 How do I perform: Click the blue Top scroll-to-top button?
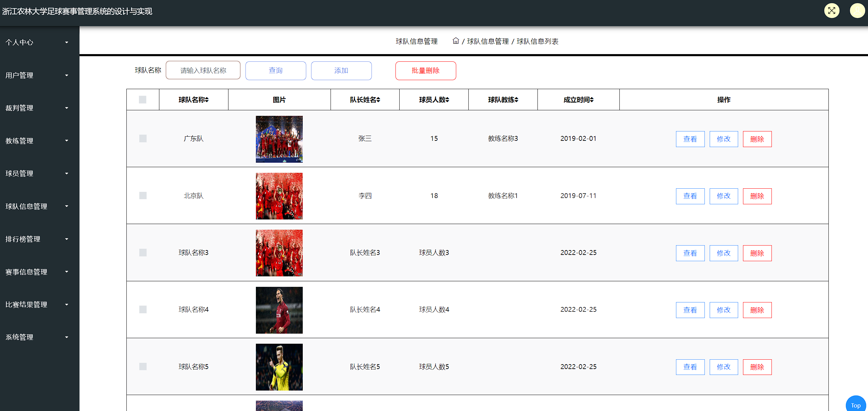click(x=856, y=404)
